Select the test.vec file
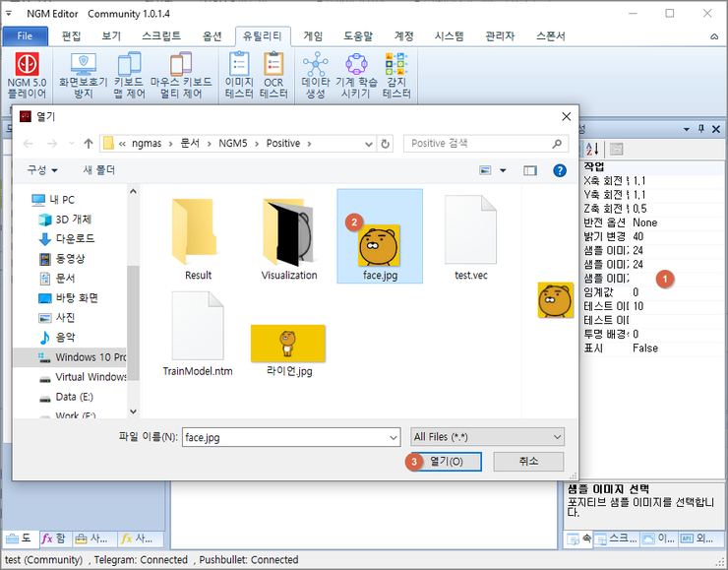 471,238
